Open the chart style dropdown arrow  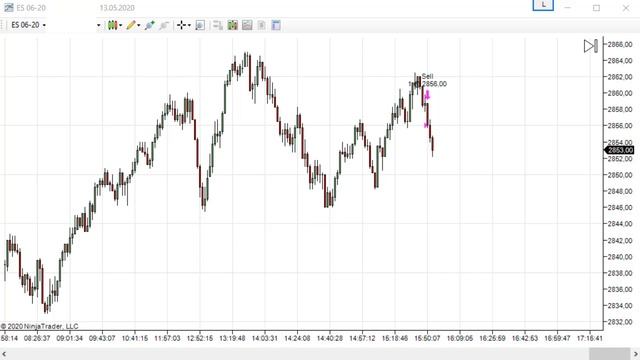click(120, 25)
